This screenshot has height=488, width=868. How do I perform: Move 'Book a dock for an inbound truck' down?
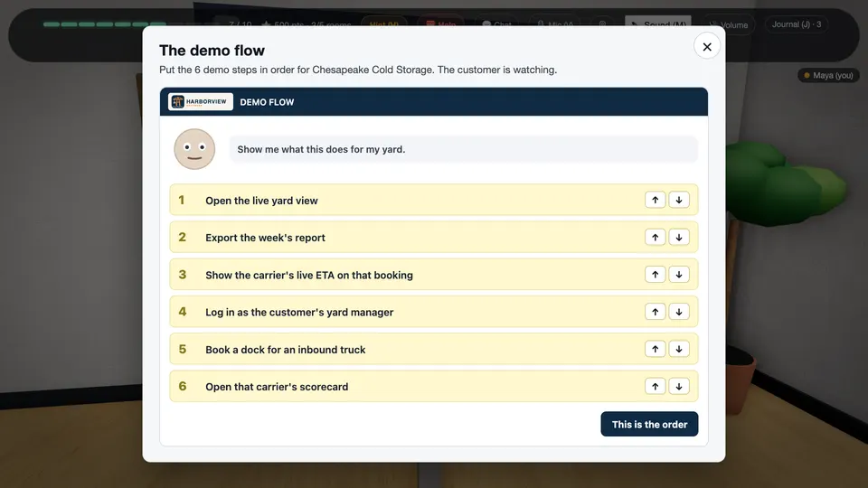click(679, 349)
